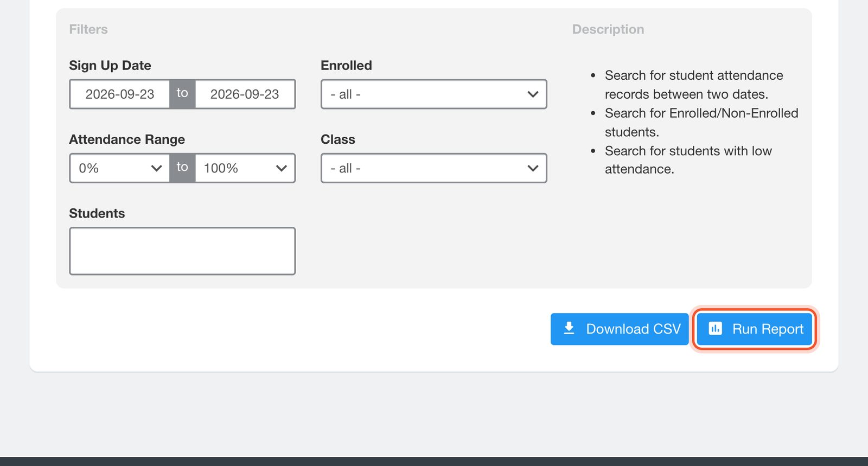Image resolution: width=868 pixels, height=466 pixels.
Task: Click the 0% attendance chevron arrow
Action: (x=156, y=168)
